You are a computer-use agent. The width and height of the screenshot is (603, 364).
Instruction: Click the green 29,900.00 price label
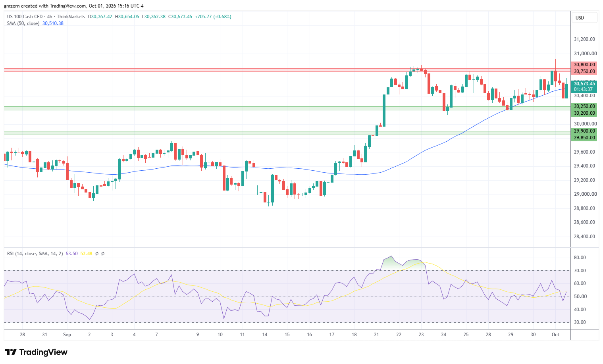point(584,131)
